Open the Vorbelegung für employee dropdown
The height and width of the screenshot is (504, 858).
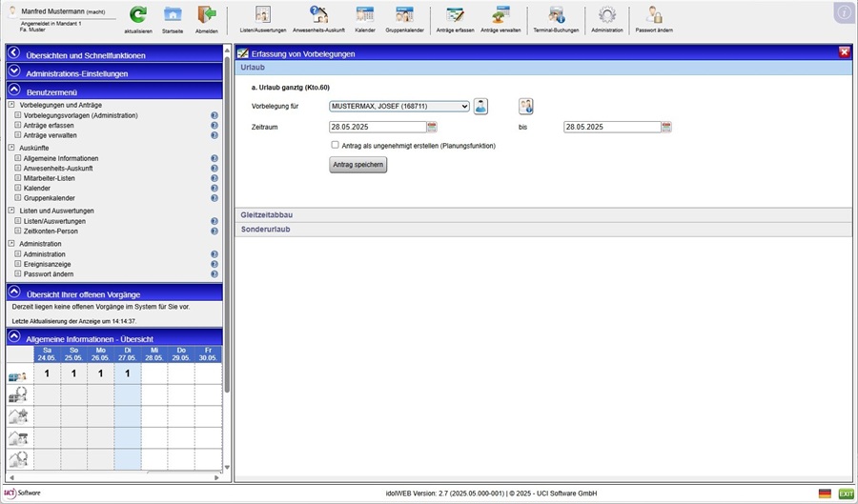399,107
